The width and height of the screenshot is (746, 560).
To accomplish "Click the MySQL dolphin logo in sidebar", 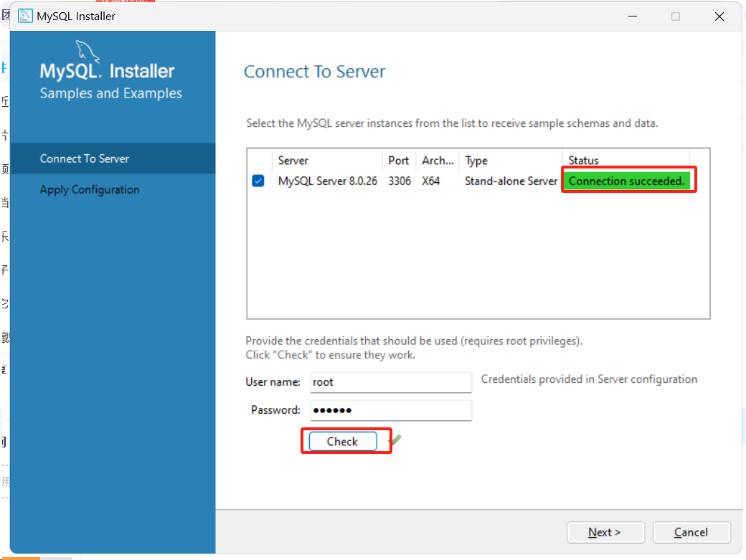I will (88, 52).
